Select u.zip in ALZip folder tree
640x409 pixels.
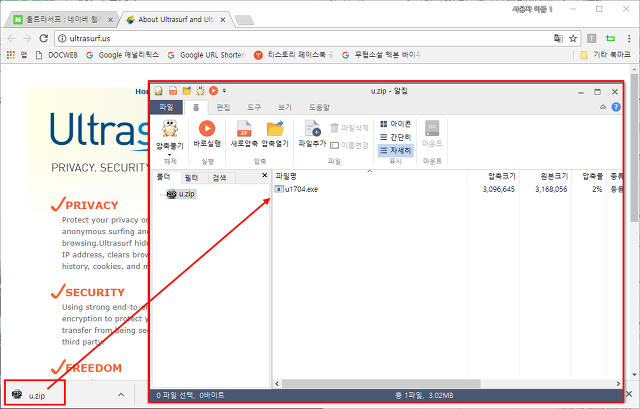tap(182, 194)
